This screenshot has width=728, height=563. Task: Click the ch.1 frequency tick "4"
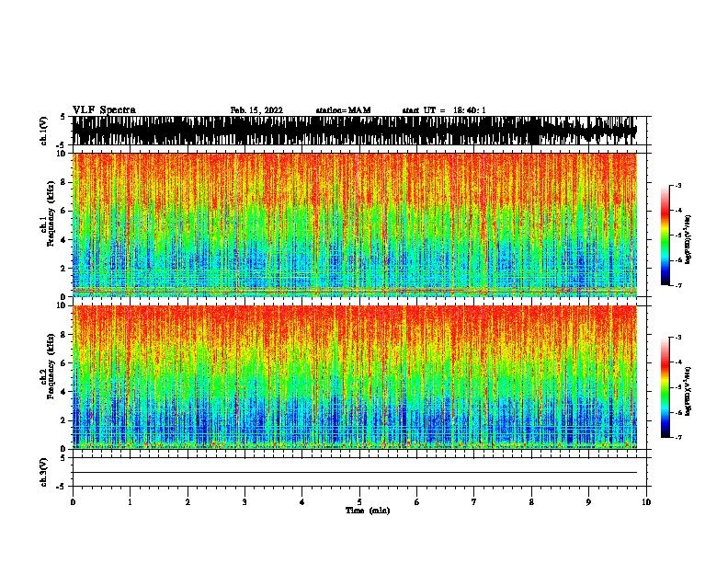coord(64,240)
